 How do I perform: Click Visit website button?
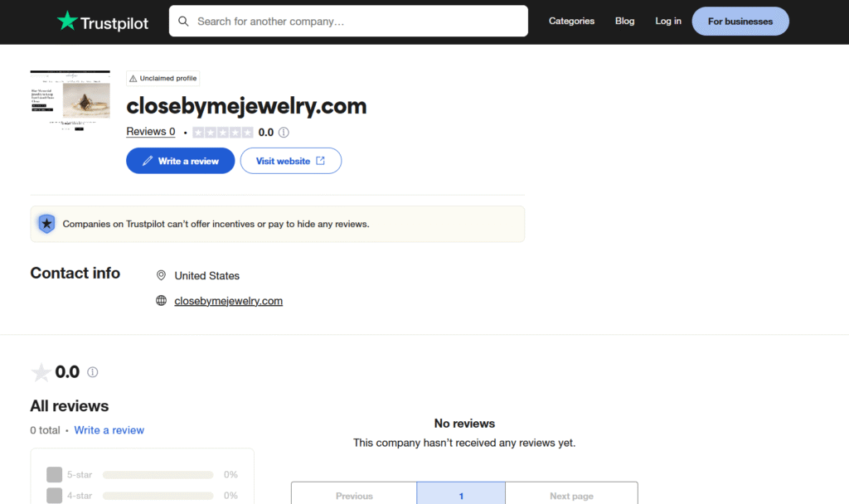tap(290, 160)
